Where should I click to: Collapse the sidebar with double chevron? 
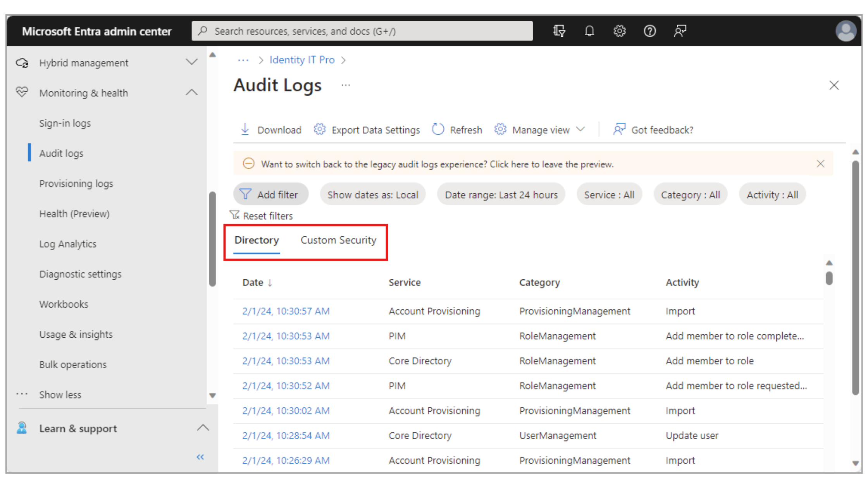point(200,457)
